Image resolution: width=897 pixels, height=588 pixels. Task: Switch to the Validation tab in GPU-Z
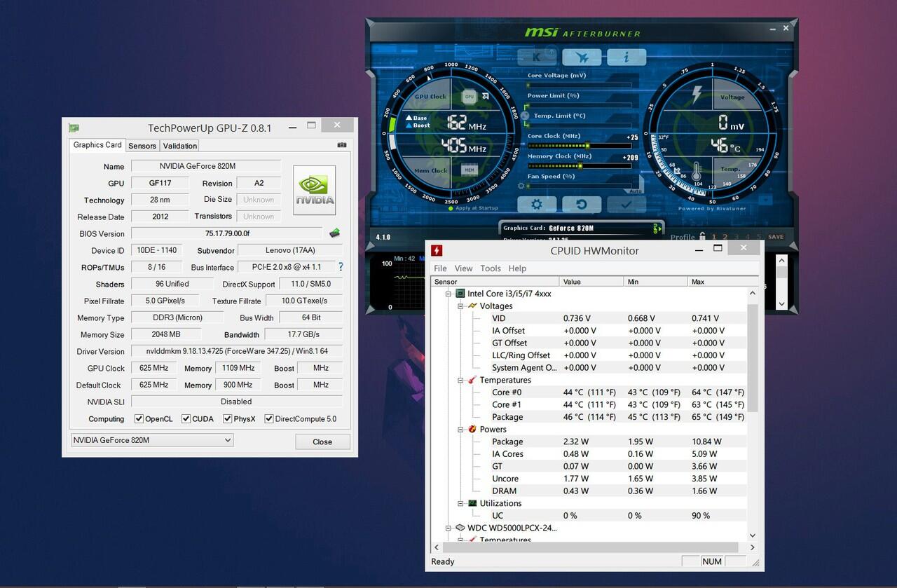pos(180,146)
